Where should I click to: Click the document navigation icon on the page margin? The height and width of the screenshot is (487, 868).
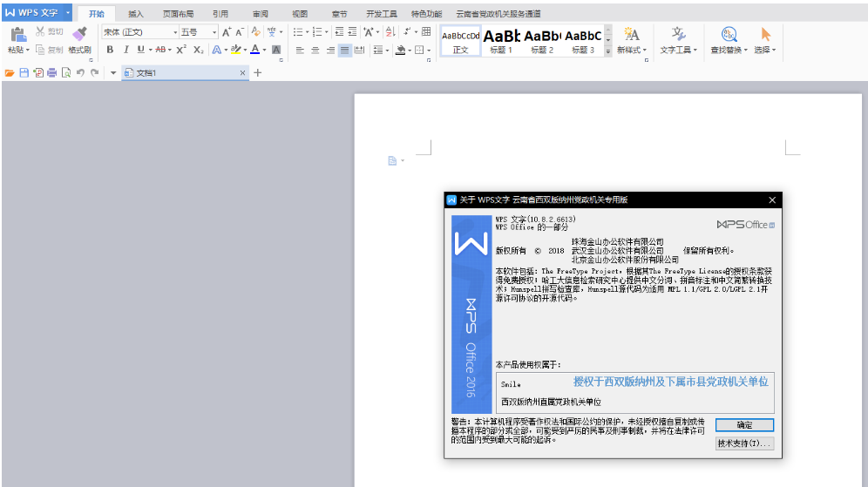pyautogui.click(x=392, y=161)
